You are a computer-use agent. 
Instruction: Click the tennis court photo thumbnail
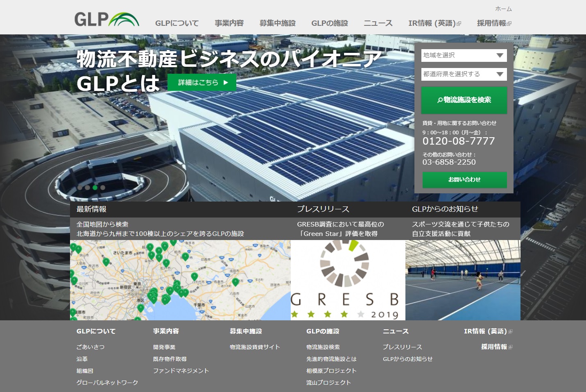pos(463,280)
